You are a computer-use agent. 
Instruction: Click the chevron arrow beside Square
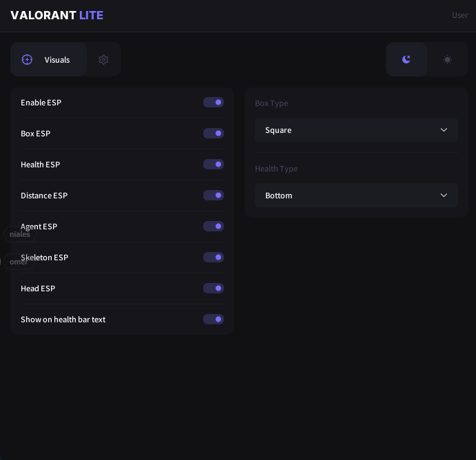pyautogui.click(x=444, y=130)
